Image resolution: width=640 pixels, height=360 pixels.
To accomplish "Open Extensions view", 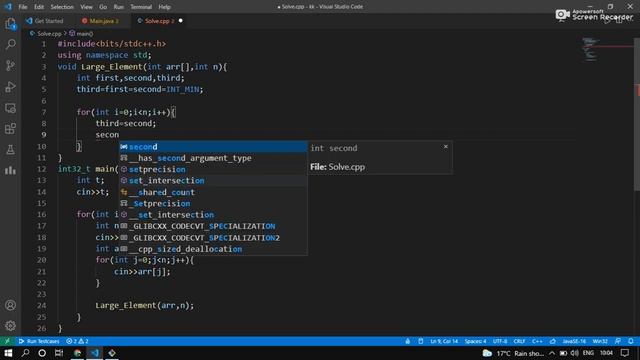I will pyautogui.click(x=11, y=129).
